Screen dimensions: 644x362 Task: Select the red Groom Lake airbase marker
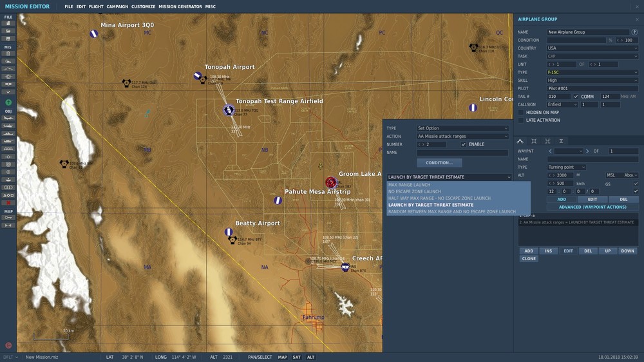click(330, 182)
